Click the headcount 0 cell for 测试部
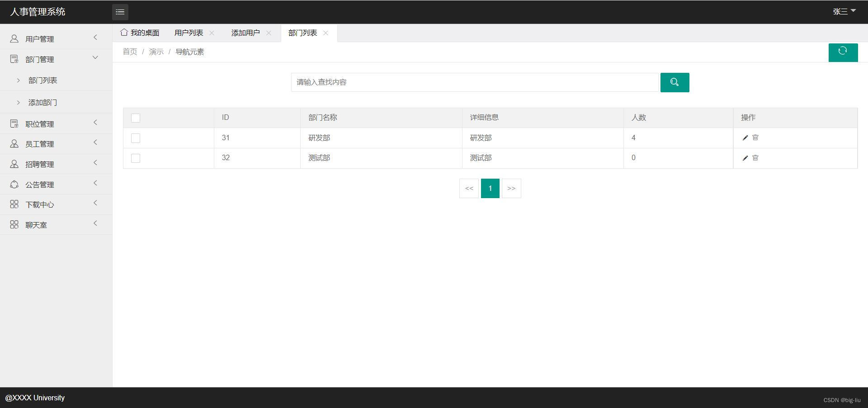The width and height of the screenshot is (868, 408). coord(678,158)
